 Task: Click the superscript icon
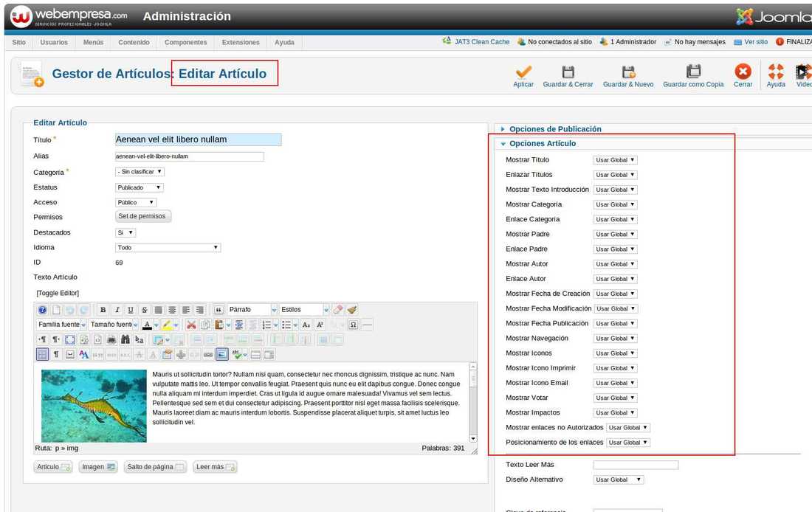click(320, 325)
